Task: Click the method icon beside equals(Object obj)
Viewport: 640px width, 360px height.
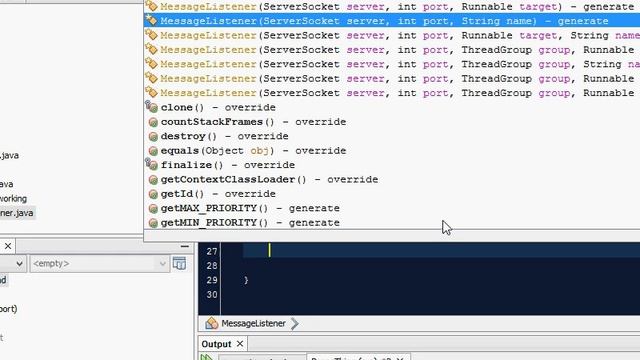Action: pyautogui.click(x=153, y=151)
